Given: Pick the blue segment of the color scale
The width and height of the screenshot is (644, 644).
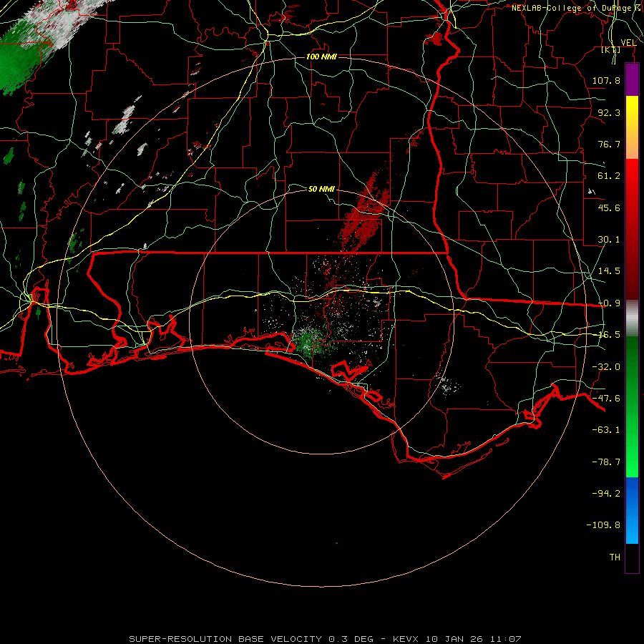Looking at the screenshot, I should pos(632,510).
